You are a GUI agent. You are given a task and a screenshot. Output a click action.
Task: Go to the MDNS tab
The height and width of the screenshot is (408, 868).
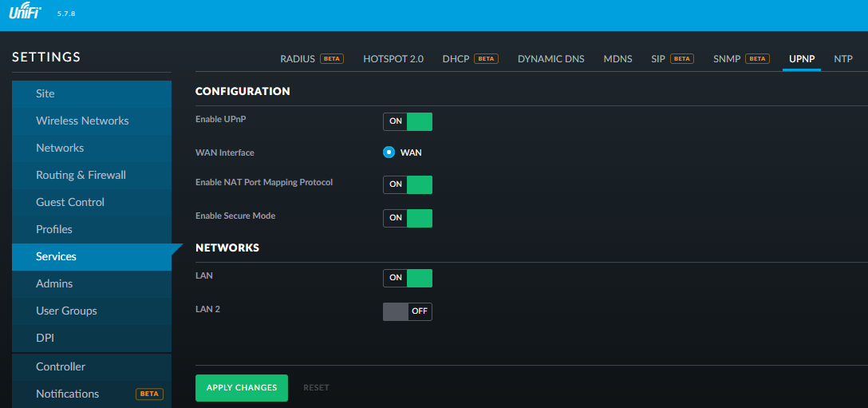point(617,59)
